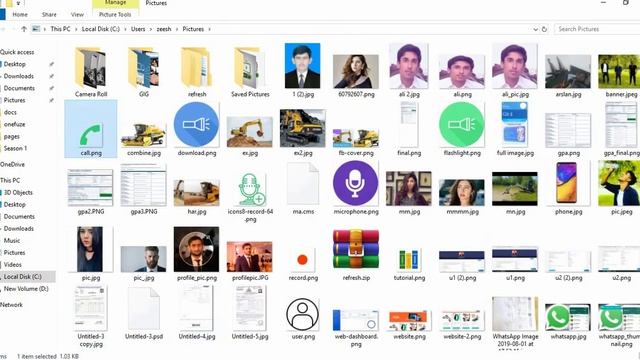Open Quick access in navigation pane
640x360 pixels.
click(x=17, y=52)
